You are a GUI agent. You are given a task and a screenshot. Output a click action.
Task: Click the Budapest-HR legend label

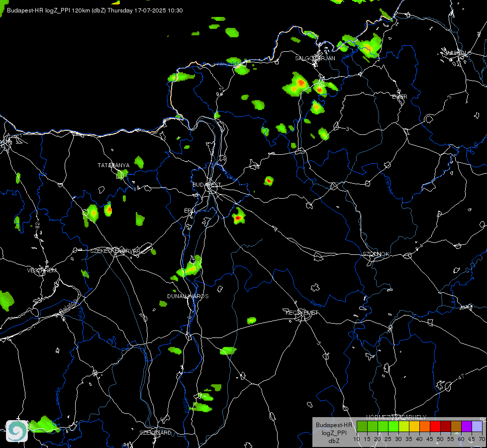tap(334, 425)
